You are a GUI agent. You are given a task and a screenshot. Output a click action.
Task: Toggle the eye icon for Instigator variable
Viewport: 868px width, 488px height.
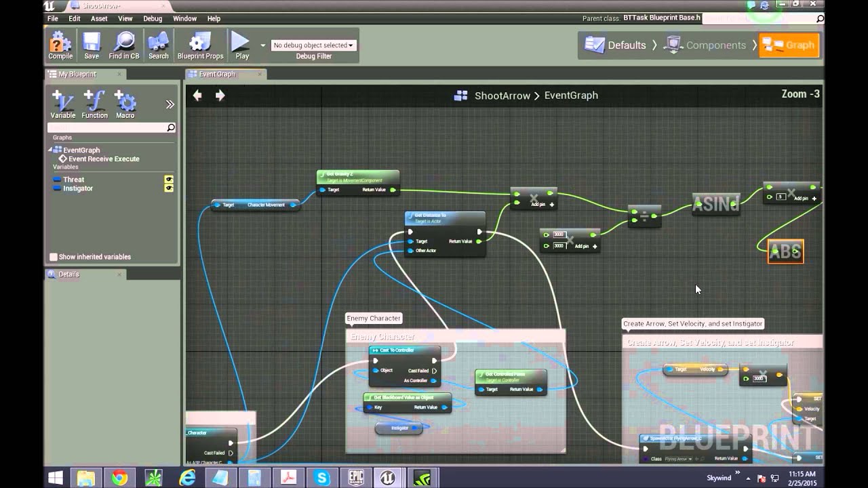(169, 188)
